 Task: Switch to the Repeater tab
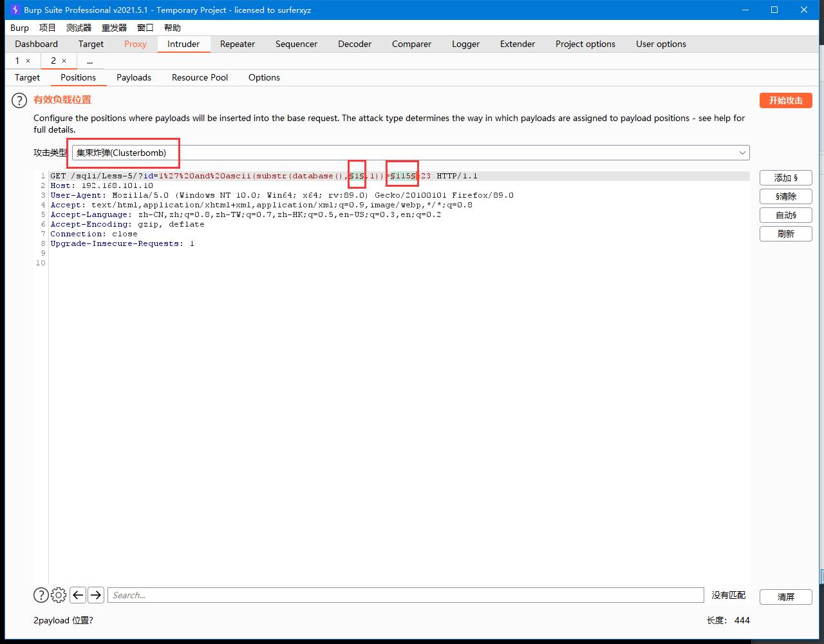238,44
